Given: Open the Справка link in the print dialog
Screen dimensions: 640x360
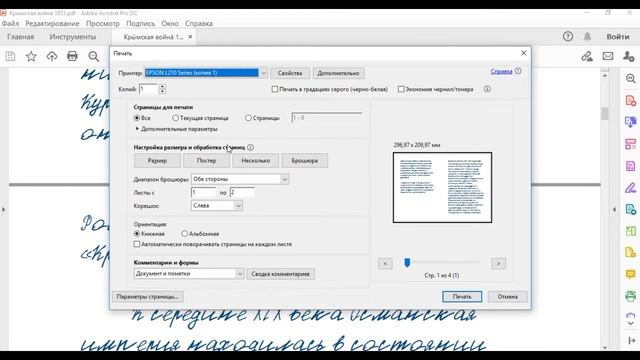Looking at the screenshot, I should pyautogui.click(x=501, y=71).
